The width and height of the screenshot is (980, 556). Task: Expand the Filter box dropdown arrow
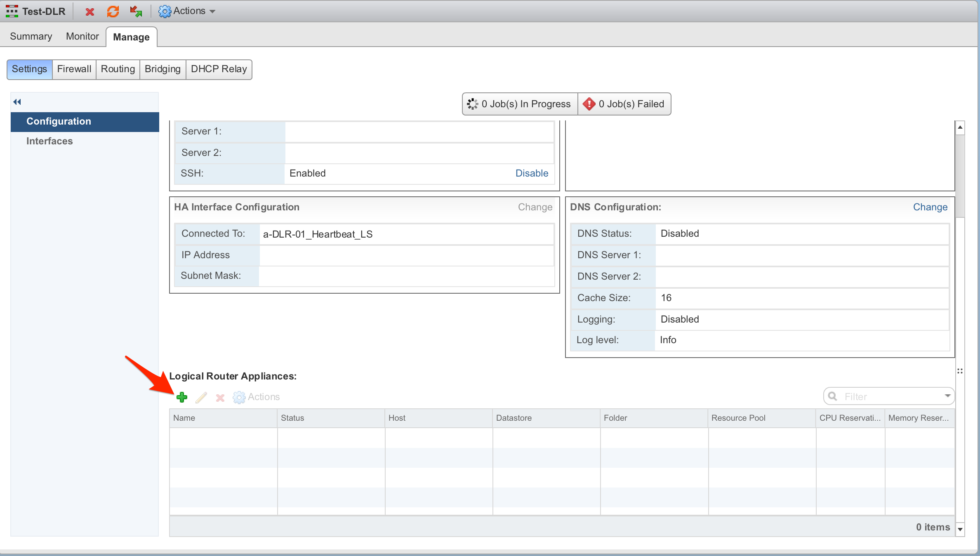[947, 396]
